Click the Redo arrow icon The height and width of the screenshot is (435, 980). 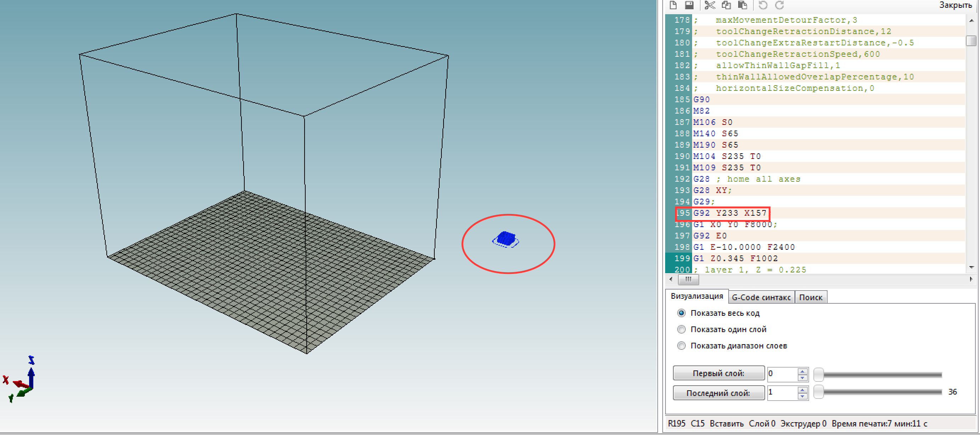(x=780, y=5)
